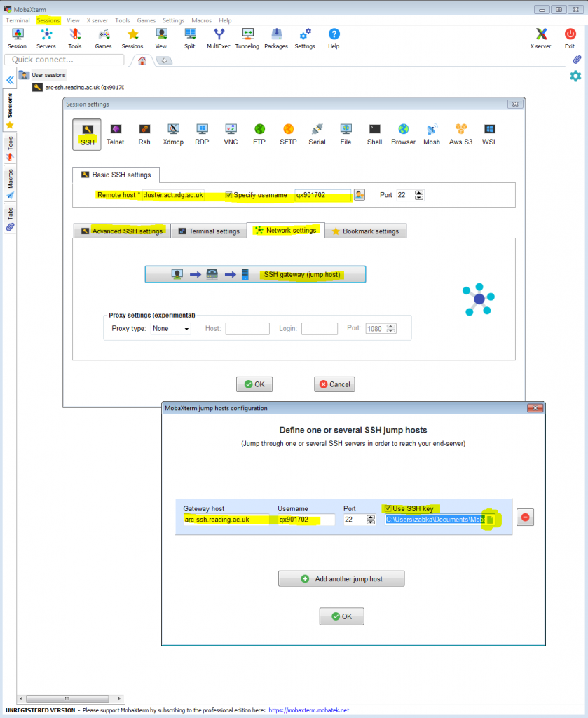This screenshot has width=588, height=718.
Task: Open the Proxy type dropdown
Action: (x=170, y=328)
